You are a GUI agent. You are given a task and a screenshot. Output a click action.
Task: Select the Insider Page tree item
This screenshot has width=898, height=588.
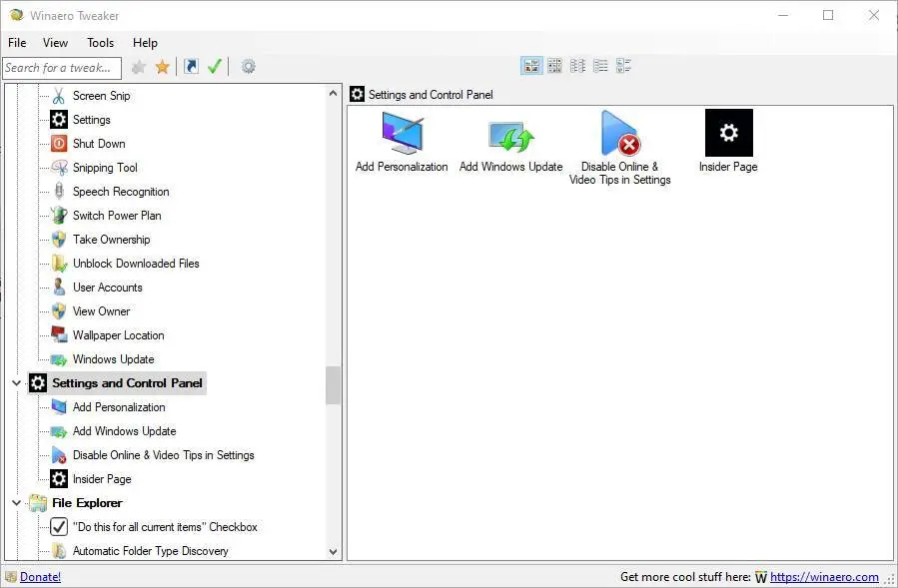point(102,479)
